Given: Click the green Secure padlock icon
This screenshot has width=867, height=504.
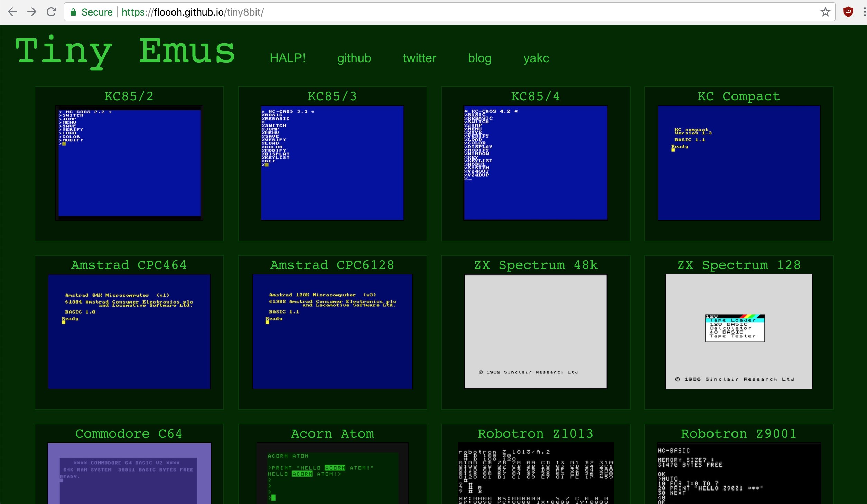Looking at the screenshot, I should click(73, 12).
